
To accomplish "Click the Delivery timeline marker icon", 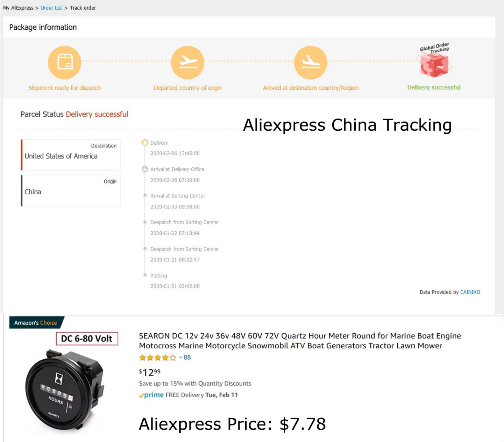I will [x=145, y=143].
